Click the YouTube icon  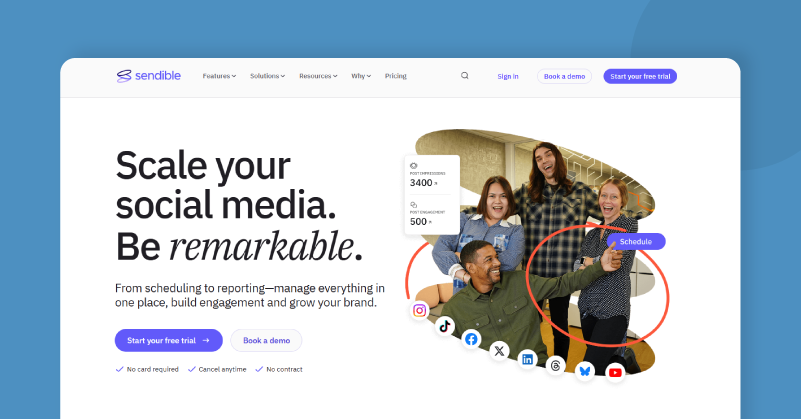click(x=615, y=372)
